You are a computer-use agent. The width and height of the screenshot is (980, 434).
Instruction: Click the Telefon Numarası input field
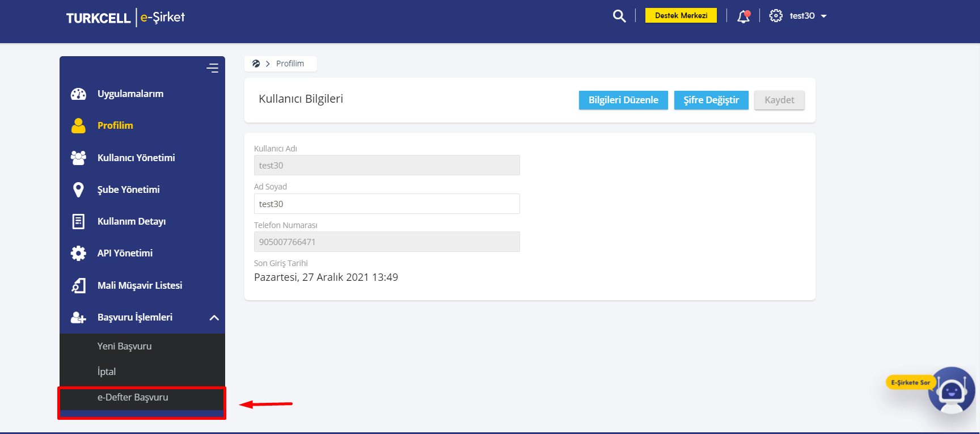point(387,242)
